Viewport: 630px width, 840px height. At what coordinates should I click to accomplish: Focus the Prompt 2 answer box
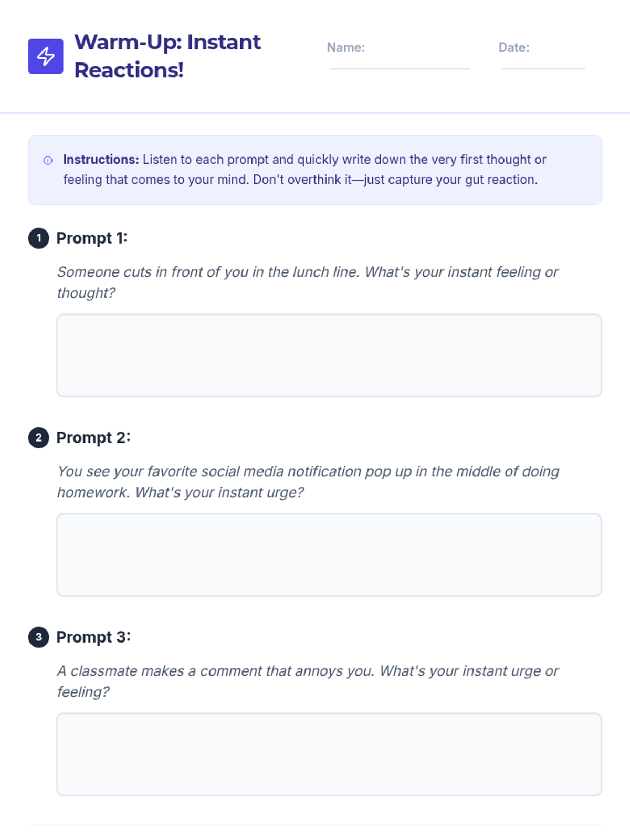click(x=329, y=555)
